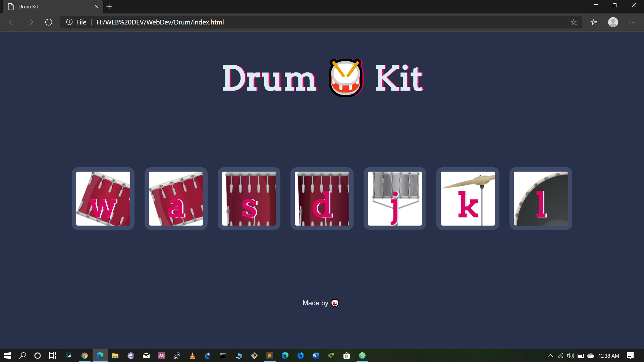
Task: View site information via the info icon
Action: click(69, 22)
